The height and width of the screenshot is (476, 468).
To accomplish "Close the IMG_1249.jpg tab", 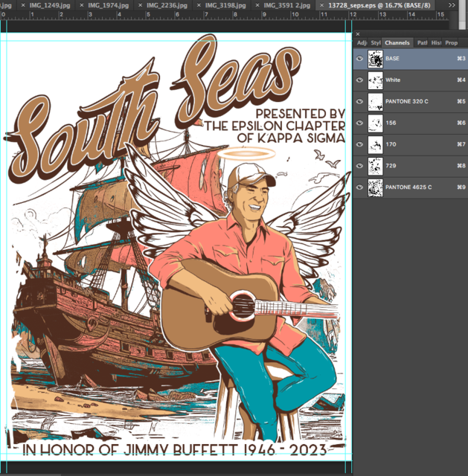I will [x=23, y=5].
